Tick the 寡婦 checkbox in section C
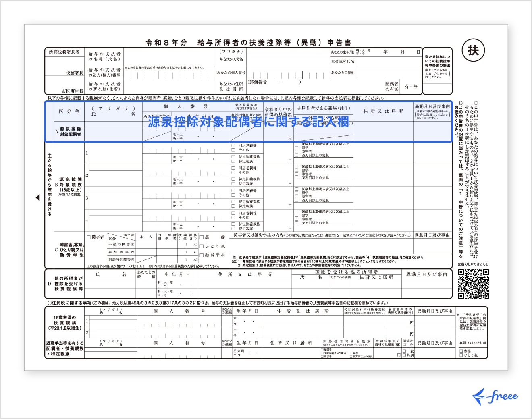The width and height of the screenshot is (532, 419). pos(202,237)
